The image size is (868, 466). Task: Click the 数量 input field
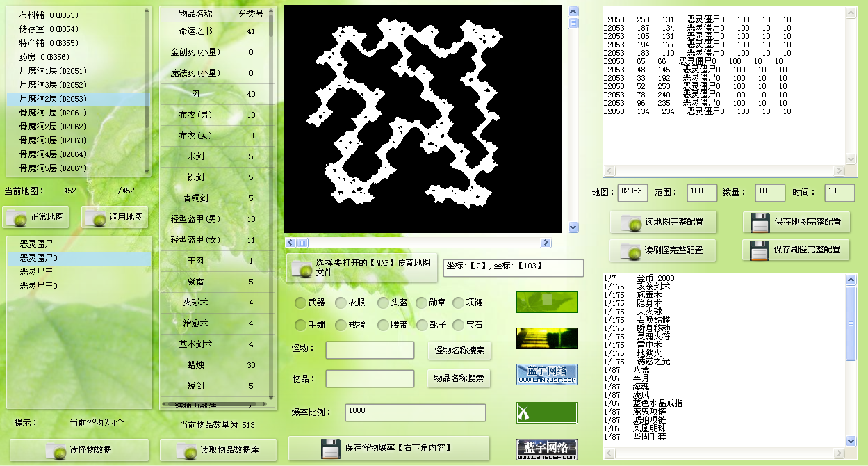pos(771,193)
